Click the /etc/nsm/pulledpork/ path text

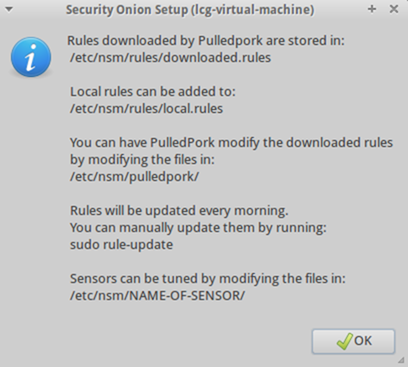(x=134, y=177)
